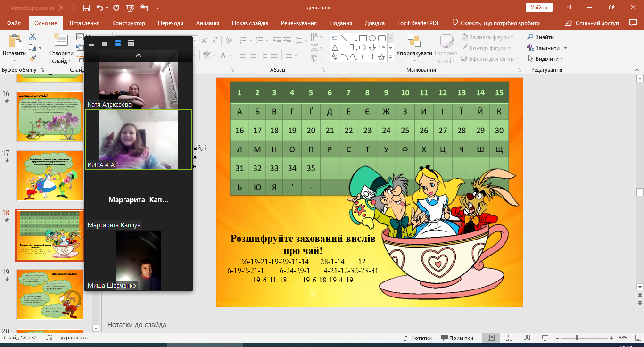Click the Увійти sign-in button
Image resolution: width=644 pixels, height=347 pixels.
click(539, 8)
